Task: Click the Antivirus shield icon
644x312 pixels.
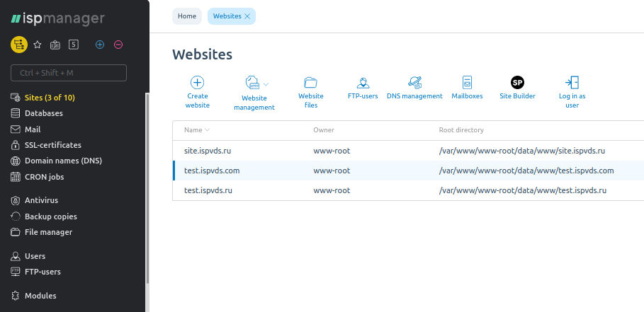Action: pos(15,200)
